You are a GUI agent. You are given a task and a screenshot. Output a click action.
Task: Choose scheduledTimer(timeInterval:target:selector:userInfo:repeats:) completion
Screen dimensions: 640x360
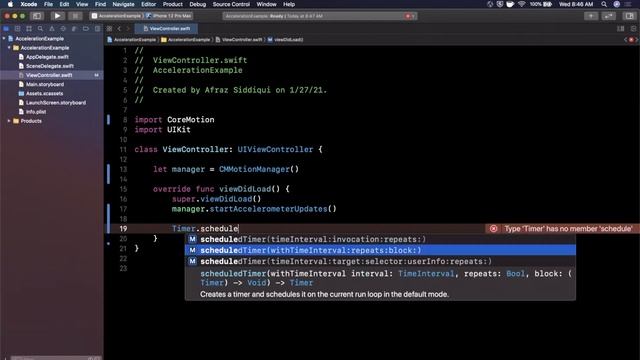(380, 261)
